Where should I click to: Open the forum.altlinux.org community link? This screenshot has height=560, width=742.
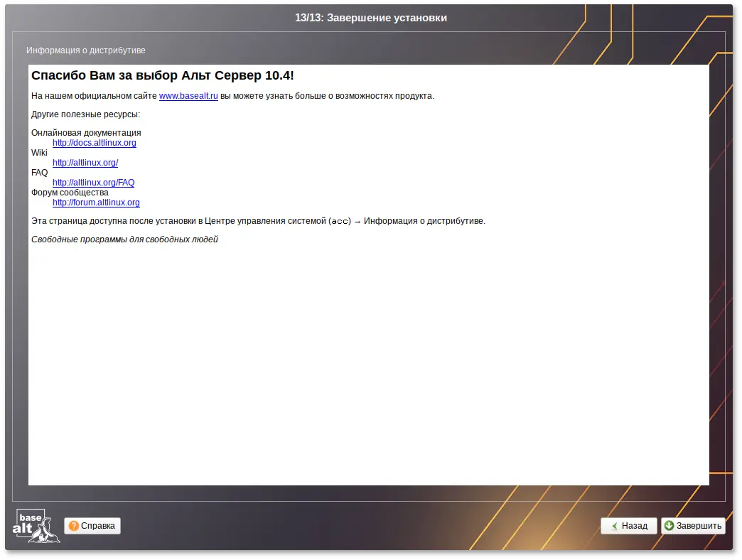pos(96,203)
